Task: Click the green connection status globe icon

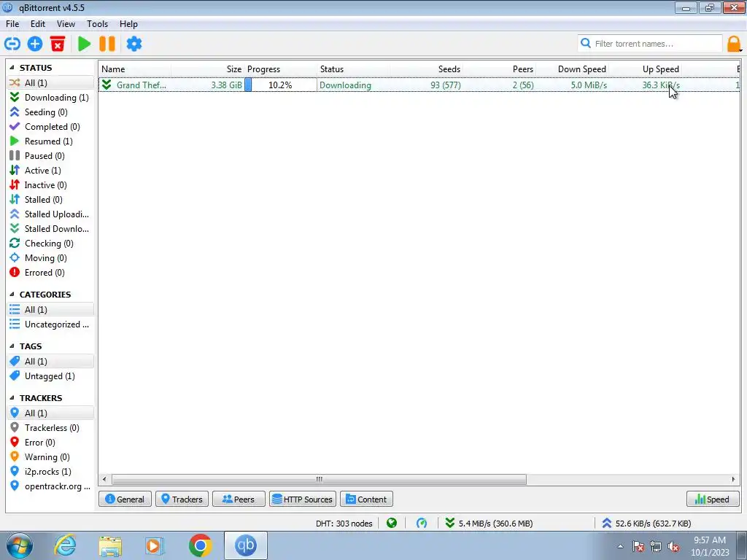Action: (x=392, y=524)
